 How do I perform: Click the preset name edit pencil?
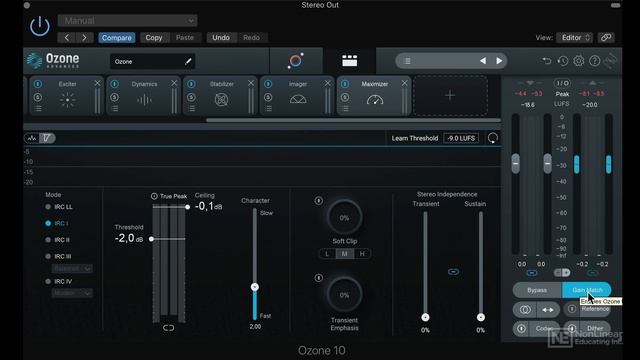[x=188, y=62]
